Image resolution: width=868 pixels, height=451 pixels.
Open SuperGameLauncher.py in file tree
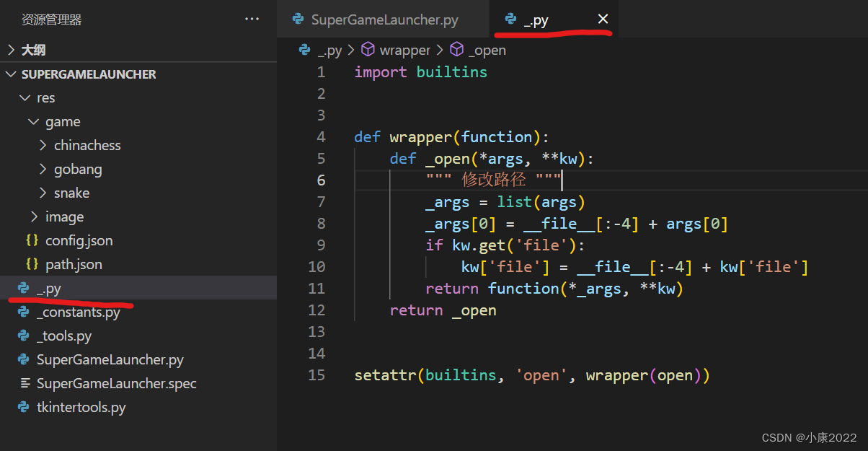(x=138, y=359)
